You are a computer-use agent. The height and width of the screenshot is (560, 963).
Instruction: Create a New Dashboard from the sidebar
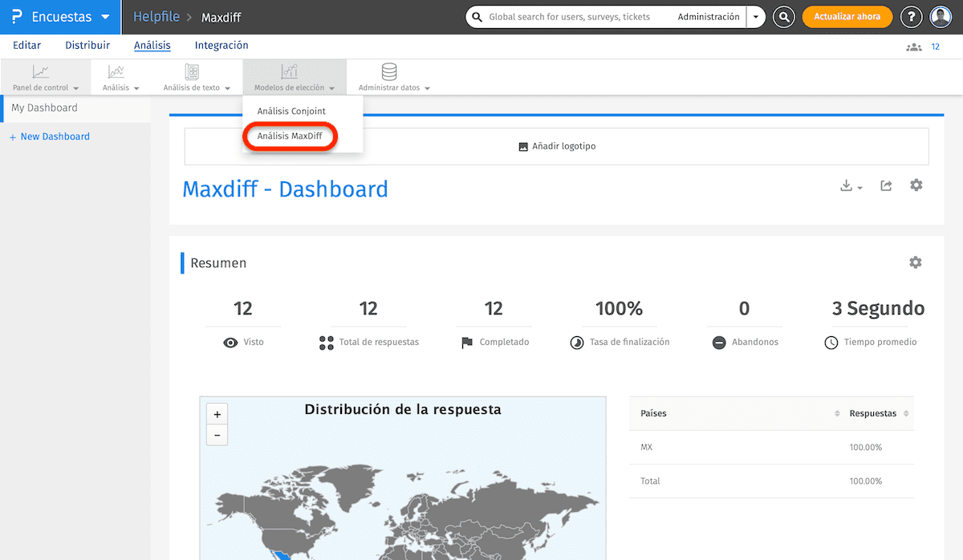[50, 136]
